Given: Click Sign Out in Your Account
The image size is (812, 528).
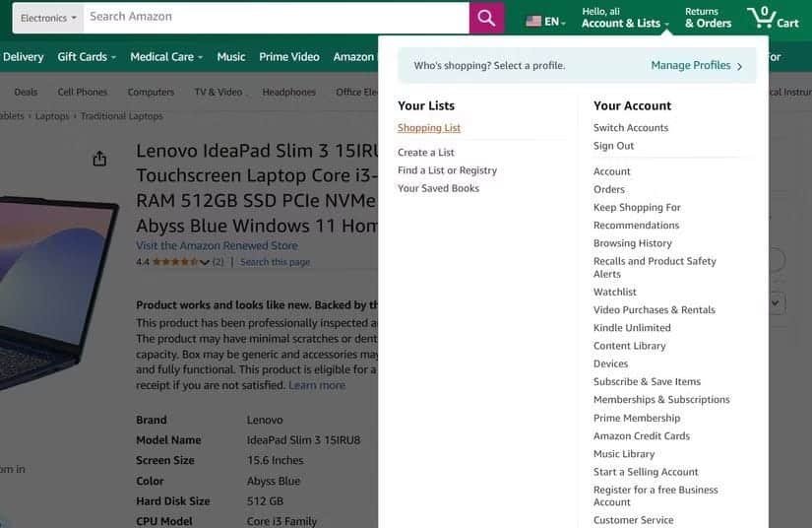Looking at the screenshot, I should [613, 146].
